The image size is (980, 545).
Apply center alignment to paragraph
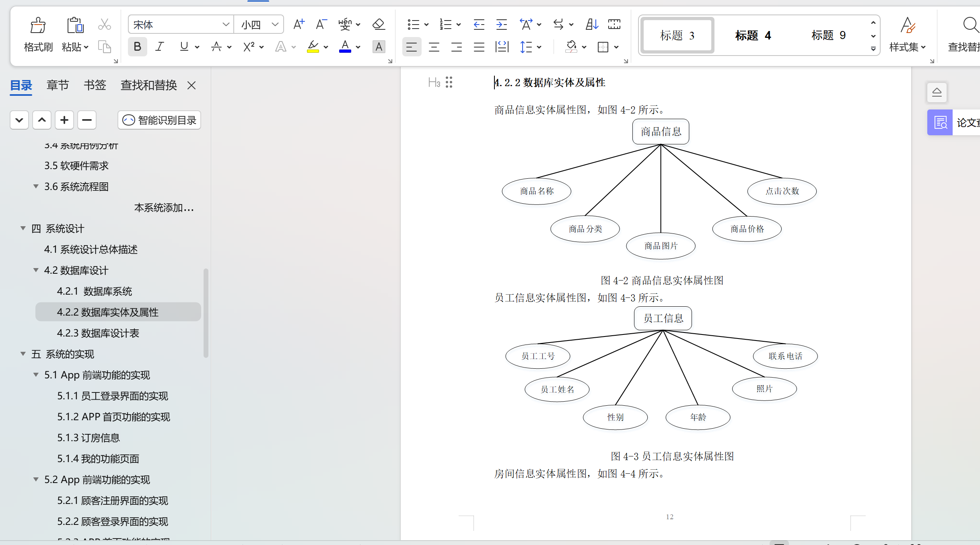[434, 47]
